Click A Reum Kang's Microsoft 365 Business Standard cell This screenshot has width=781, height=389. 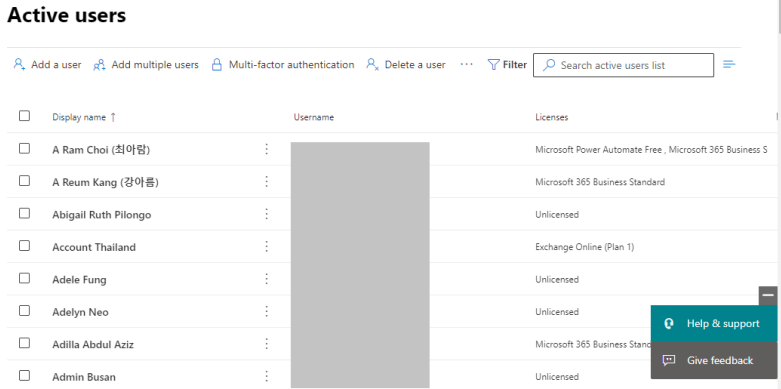click(600, 182)
